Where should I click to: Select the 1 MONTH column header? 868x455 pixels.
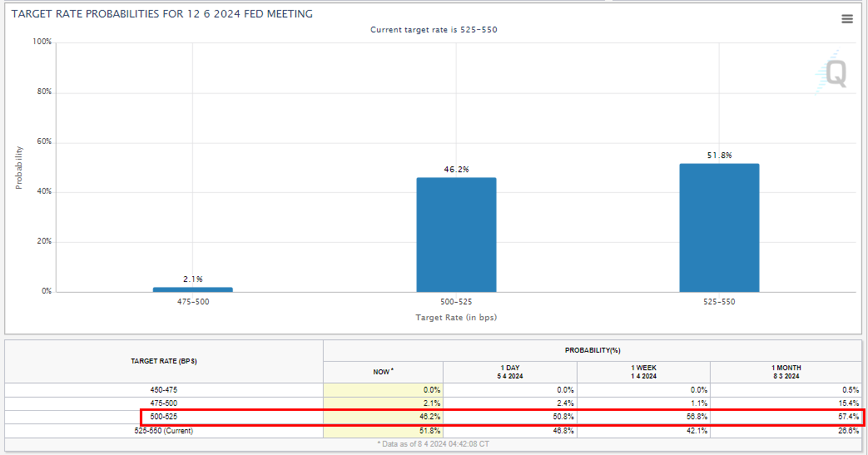point(786,372)
